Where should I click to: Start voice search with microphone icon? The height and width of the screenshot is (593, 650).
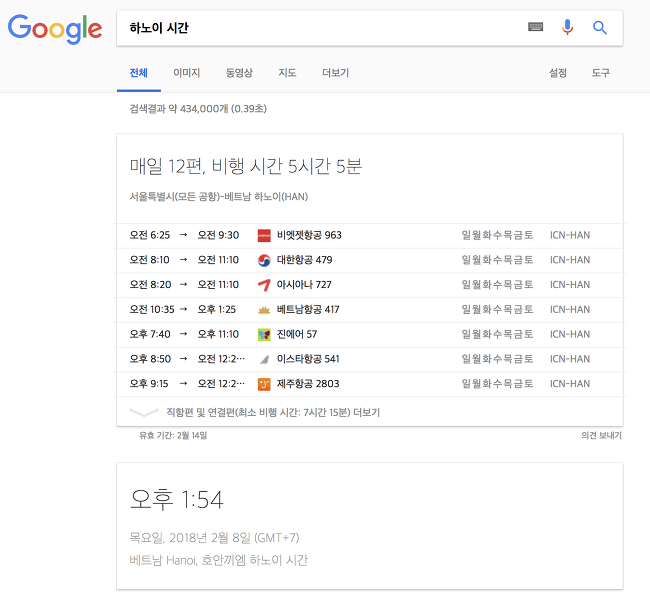tap(568, 27)
